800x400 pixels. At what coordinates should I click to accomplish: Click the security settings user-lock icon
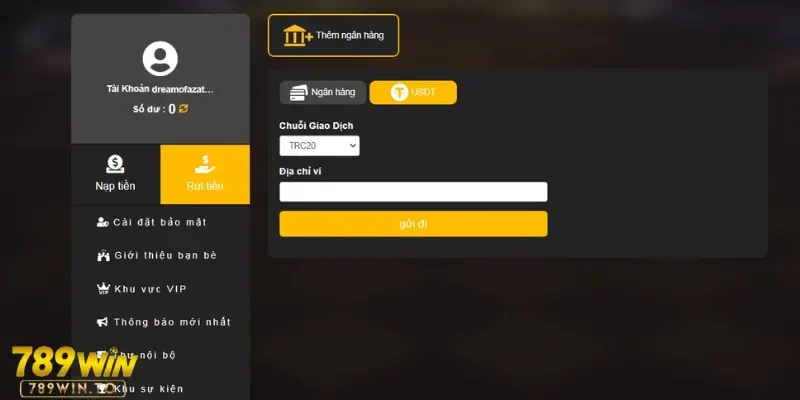pyautogui.click(x=103, y=222)
